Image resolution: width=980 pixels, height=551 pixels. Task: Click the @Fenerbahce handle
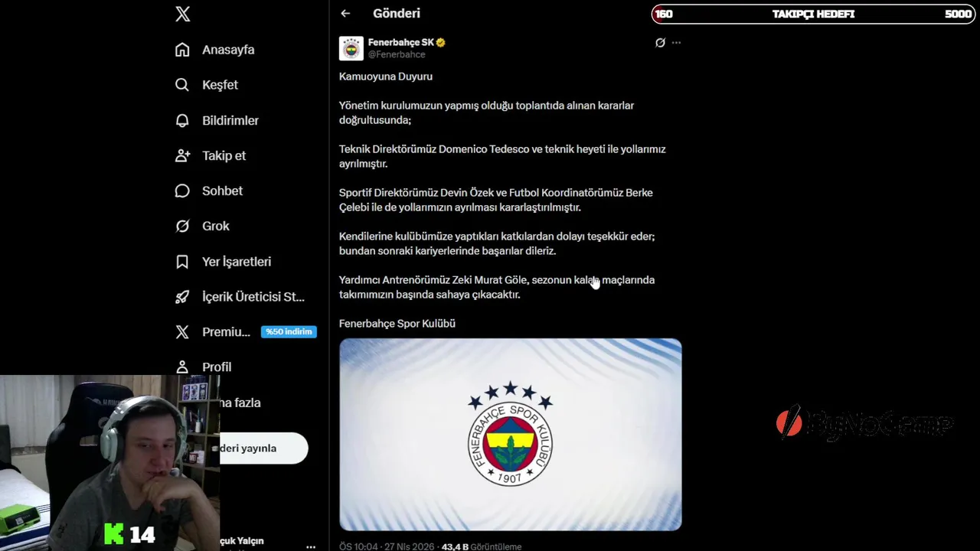(x=397, y=55)
